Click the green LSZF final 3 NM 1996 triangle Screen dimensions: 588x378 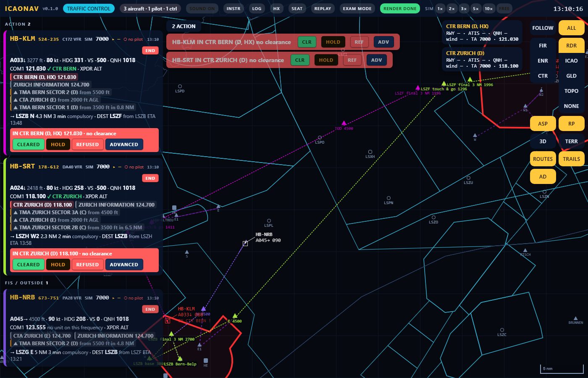(x=470, y=79)
